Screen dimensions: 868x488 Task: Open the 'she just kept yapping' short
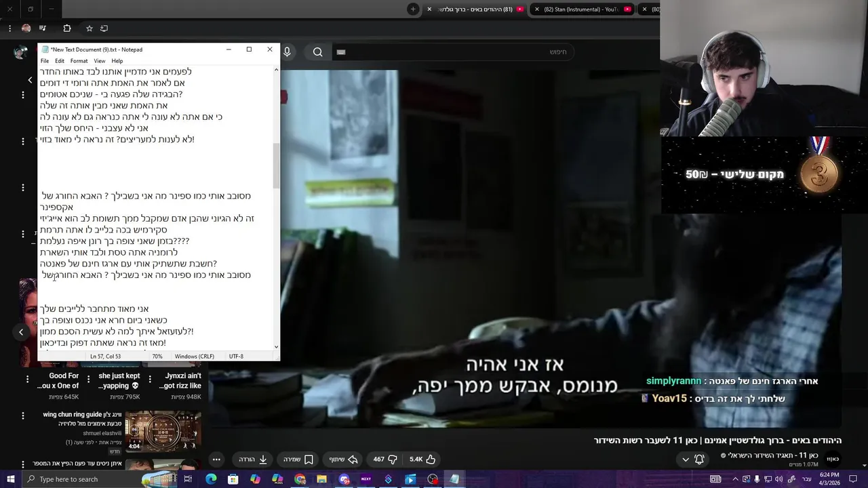point(119,381)
